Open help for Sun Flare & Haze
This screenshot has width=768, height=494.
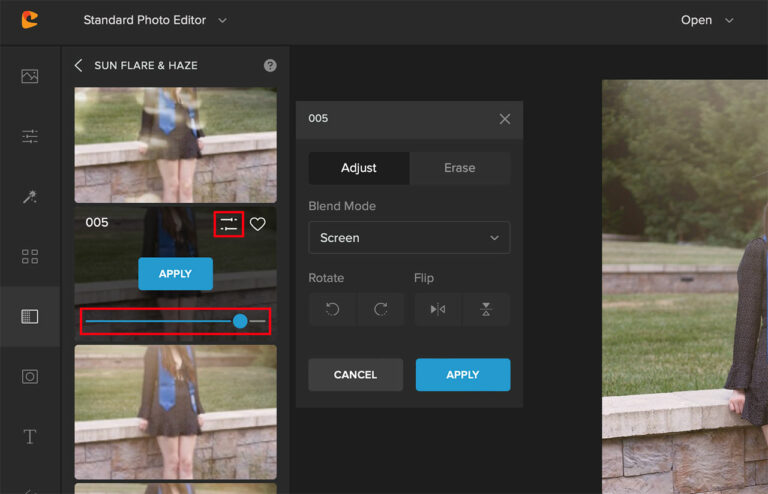[270, 65]
